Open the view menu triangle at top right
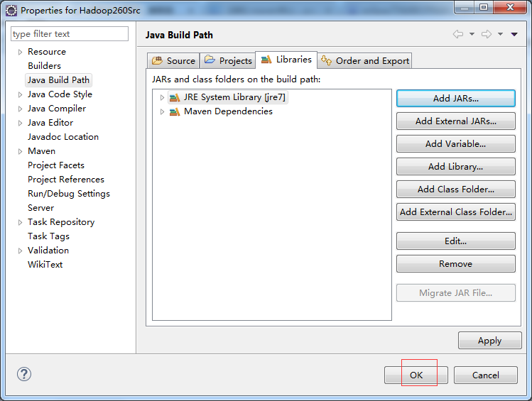 pos(514,34)
